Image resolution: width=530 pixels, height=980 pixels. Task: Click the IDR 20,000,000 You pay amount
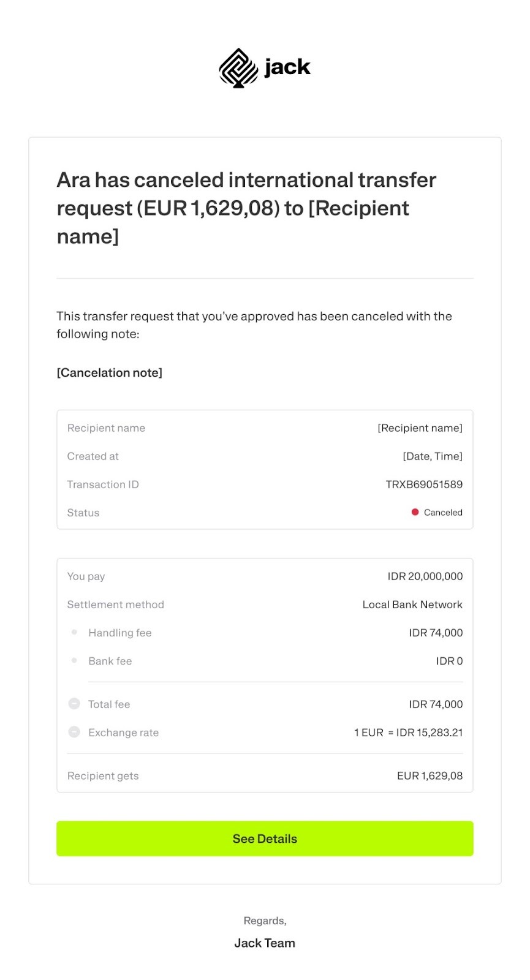(425, 576)
